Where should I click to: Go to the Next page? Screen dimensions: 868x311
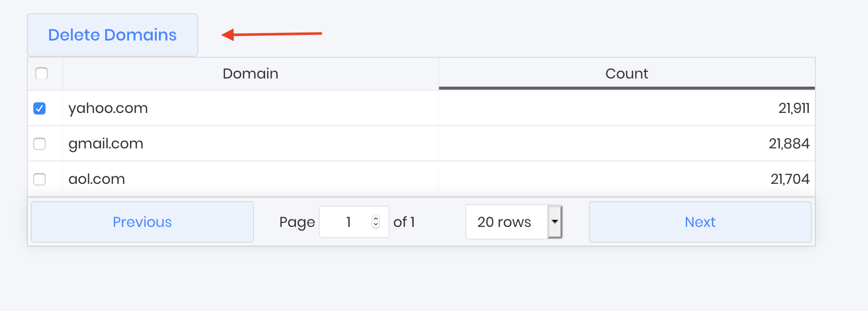[x=700, y=222]
